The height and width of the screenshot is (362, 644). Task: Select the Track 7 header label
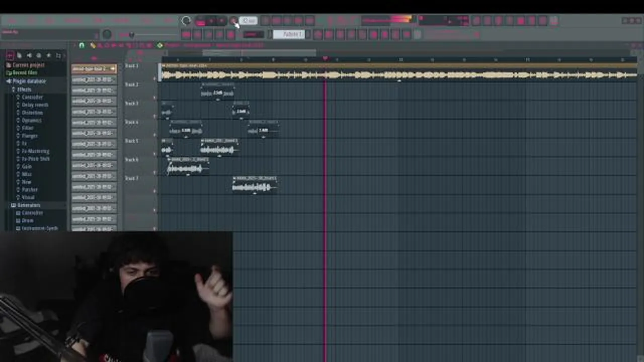tap(131, 178)
